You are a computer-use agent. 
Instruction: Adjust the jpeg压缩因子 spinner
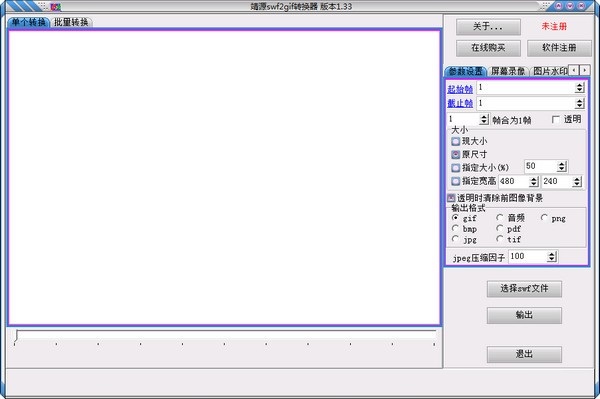click(x=551, y=256)
